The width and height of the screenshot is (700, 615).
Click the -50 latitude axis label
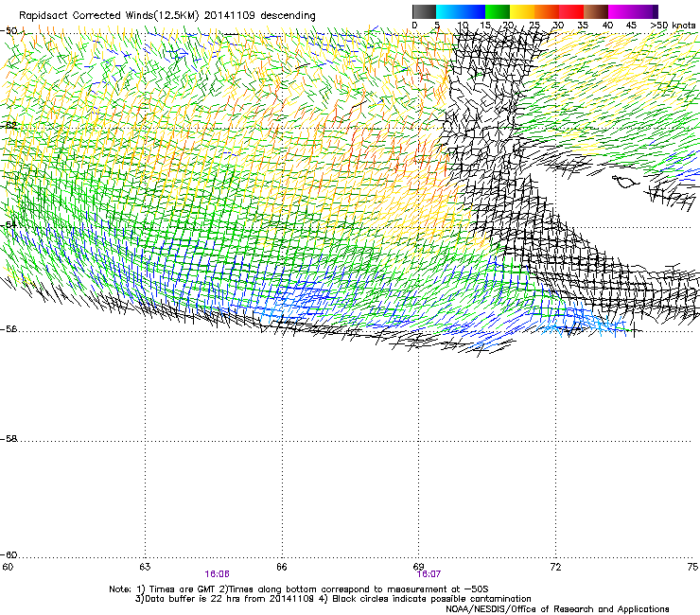9,31
